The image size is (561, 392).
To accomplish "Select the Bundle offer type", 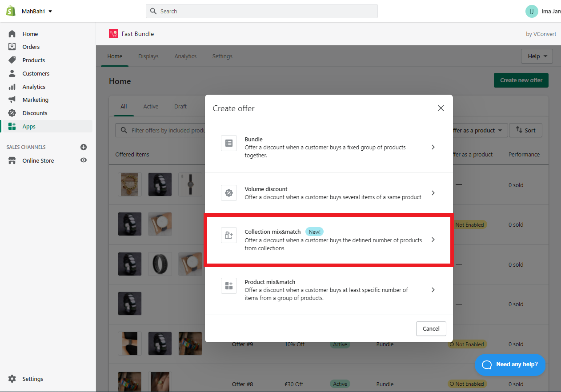I will [329, 147].
